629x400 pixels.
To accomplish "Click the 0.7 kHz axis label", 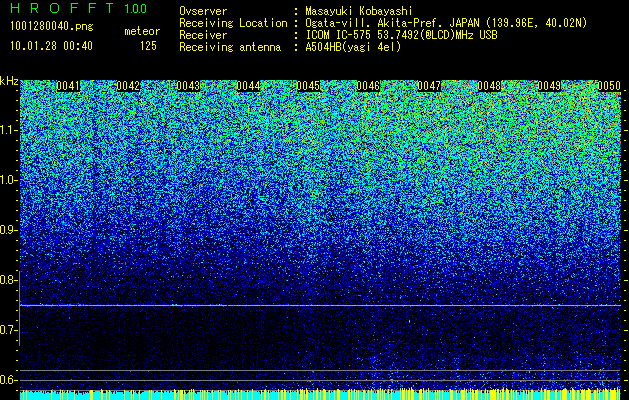I will [9, 330].
